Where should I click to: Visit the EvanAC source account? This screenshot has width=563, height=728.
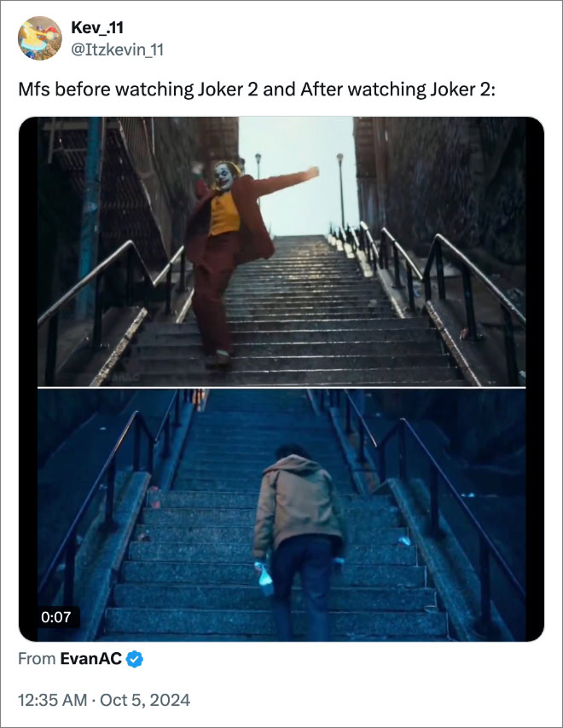point(91,659)
